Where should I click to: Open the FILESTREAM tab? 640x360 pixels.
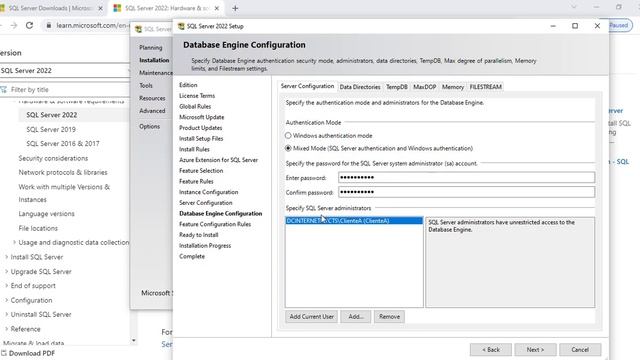485,87
